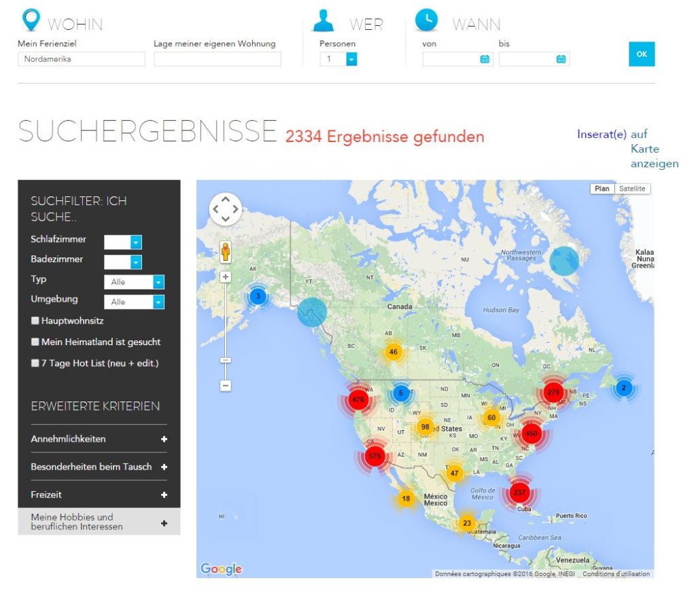Open the blue 5 cluster marker near Idaho
The width and height of the screenshot is (700, 602).
pyautogui.click(x=400, y=393)
